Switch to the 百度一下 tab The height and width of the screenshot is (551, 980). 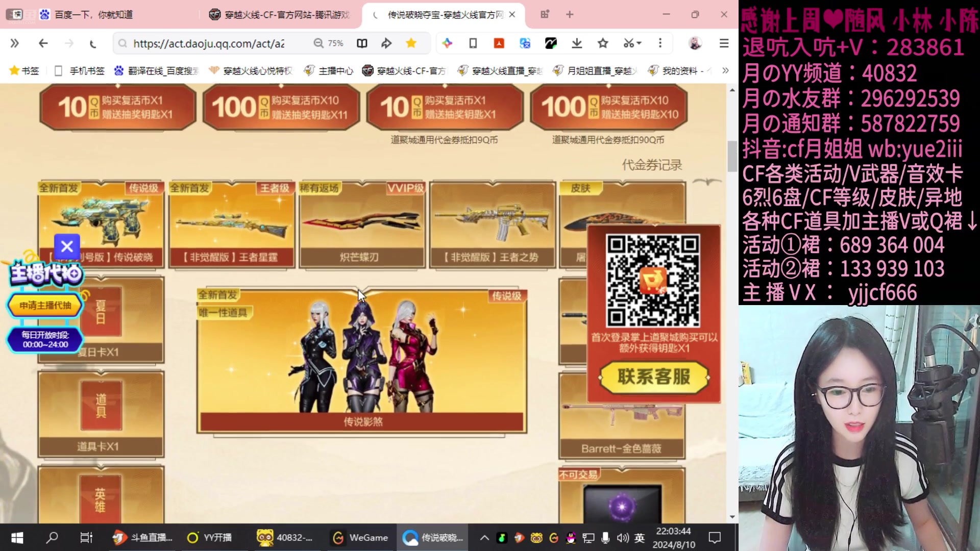click(x=94, y=15)
